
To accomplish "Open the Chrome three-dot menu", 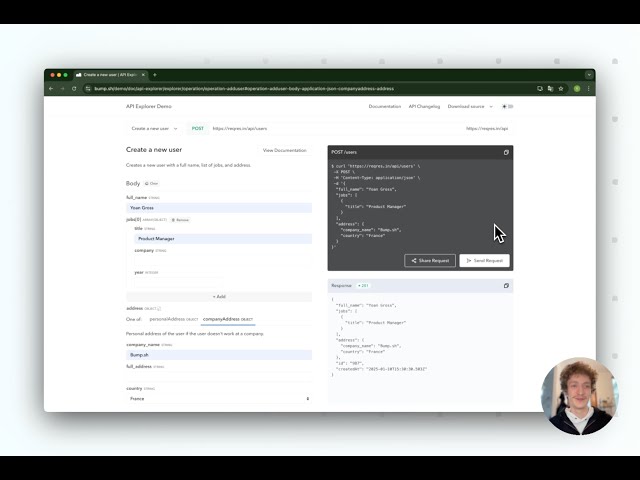I will (x=588, y=89).
